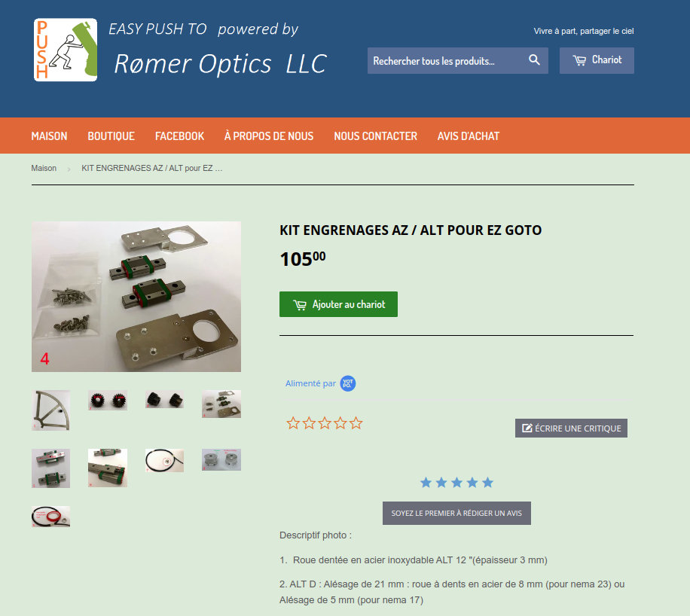Select the black pinion gears thumbnail
This screenshot has height=616, width=690.
pos(164,399)
